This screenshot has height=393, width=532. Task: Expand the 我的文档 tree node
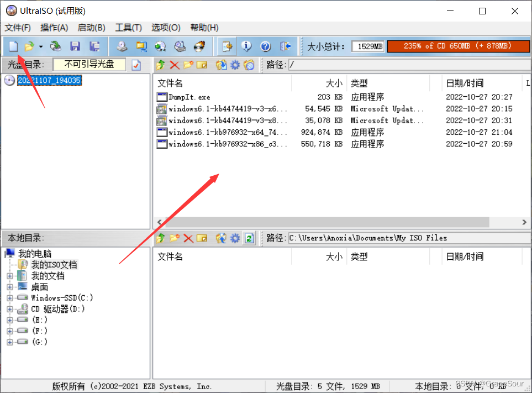pos(10,276)
